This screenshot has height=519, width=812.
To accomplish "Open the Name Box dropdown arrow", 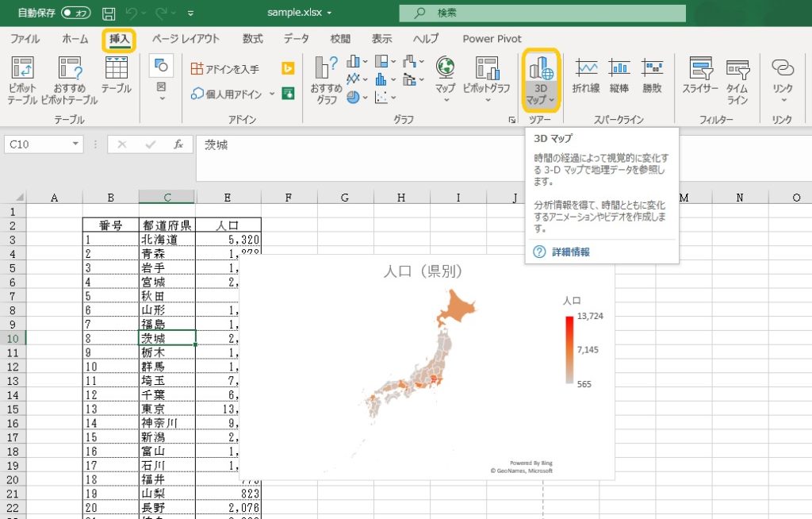I will 76,144.
